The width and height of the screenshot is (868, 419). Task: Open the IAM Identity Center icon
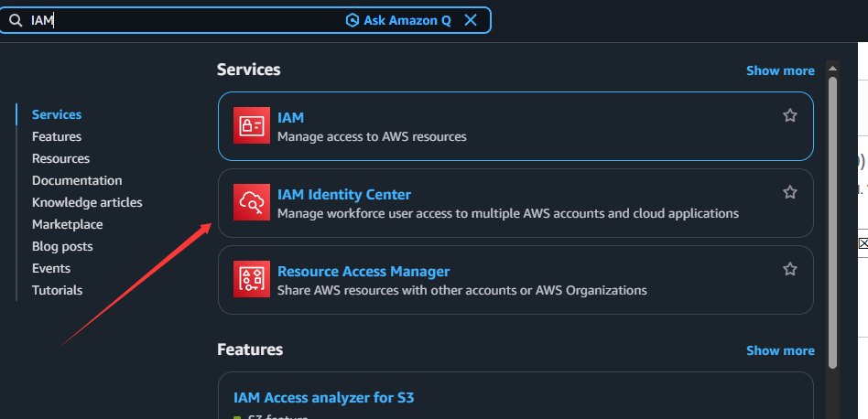click(252, 202)
